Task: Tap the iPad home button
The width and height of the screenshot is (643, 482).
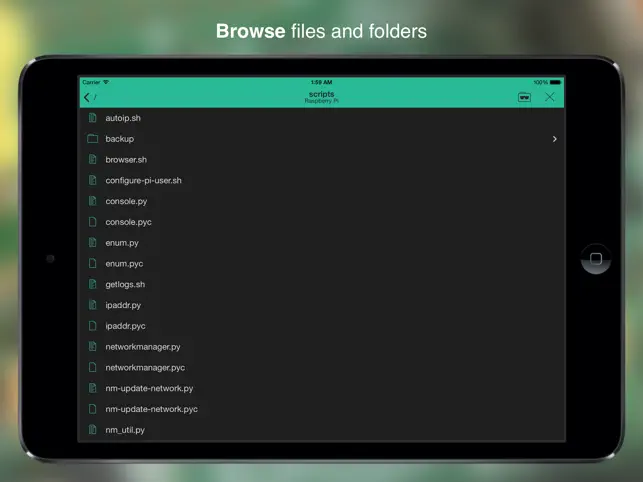Action: pyautogui.click(x=596, y=258)
